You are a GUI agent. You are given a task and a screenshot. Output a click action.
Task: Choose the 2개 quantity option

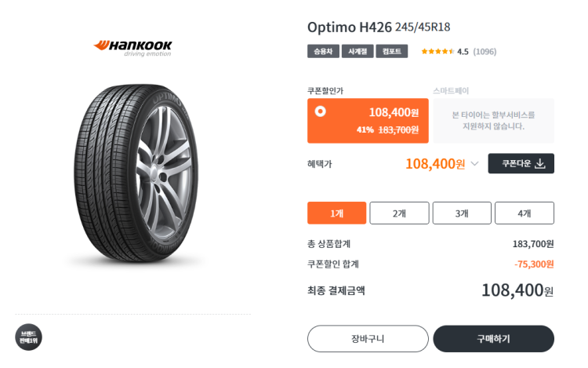399,213
